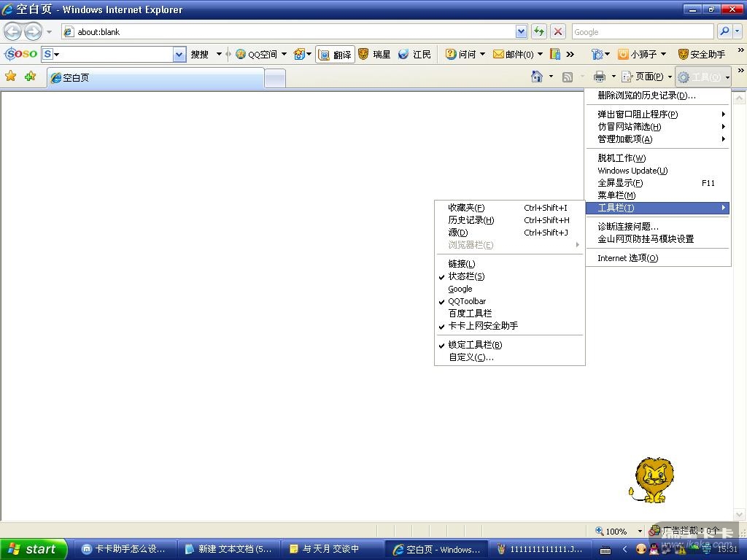Select Internet 选项 from the Tools menu
Viewport: 747px width, 560px height.
click(627, 258)
